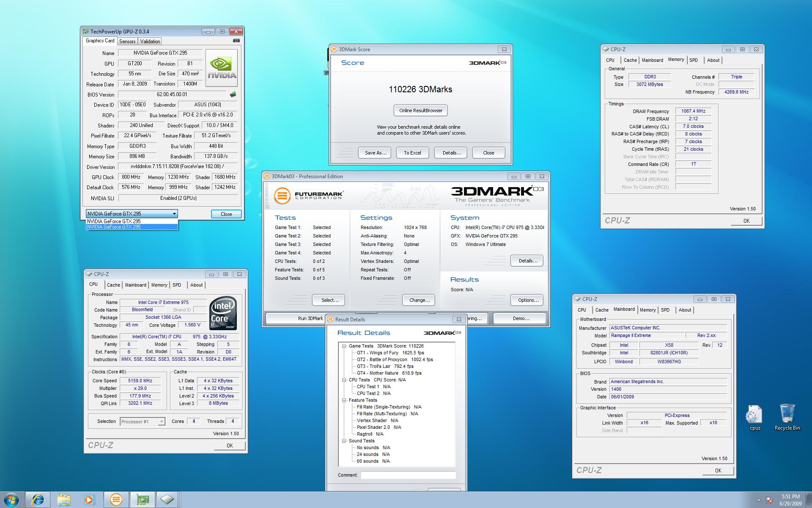Click the 3DMark03 main window title icon

pyautogui.click(x=267, y=176)
